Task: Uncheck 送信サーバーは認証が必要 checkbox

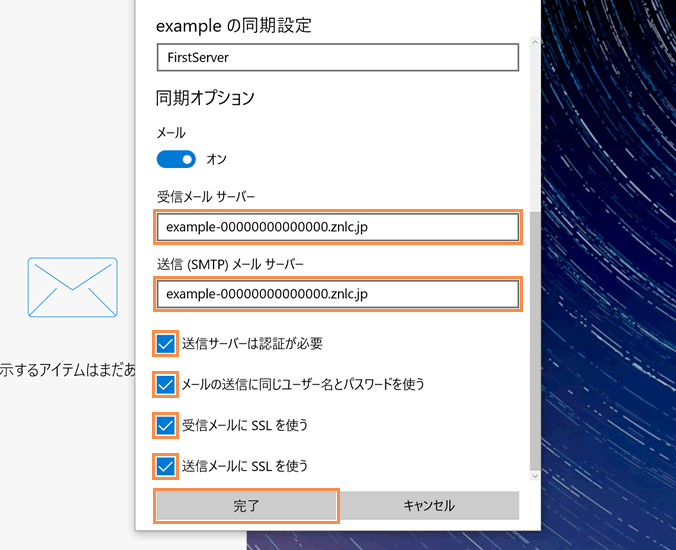Action: coord(166,344)
